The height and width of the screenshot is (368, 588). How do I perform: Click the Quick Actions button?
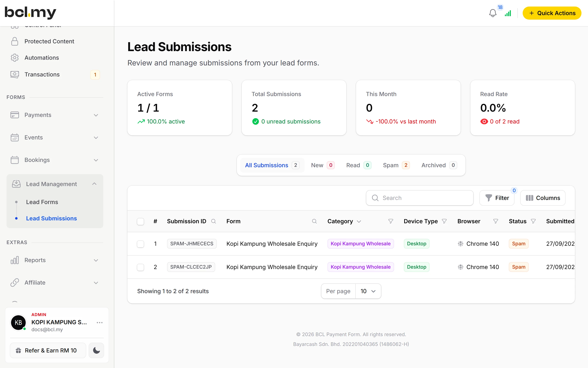[x=552, y=13]
